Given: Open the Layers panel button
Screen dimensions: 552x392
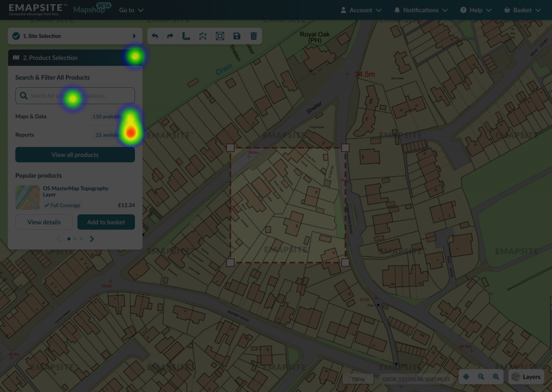Looking at the screenshot, I should tap(526, 376).
